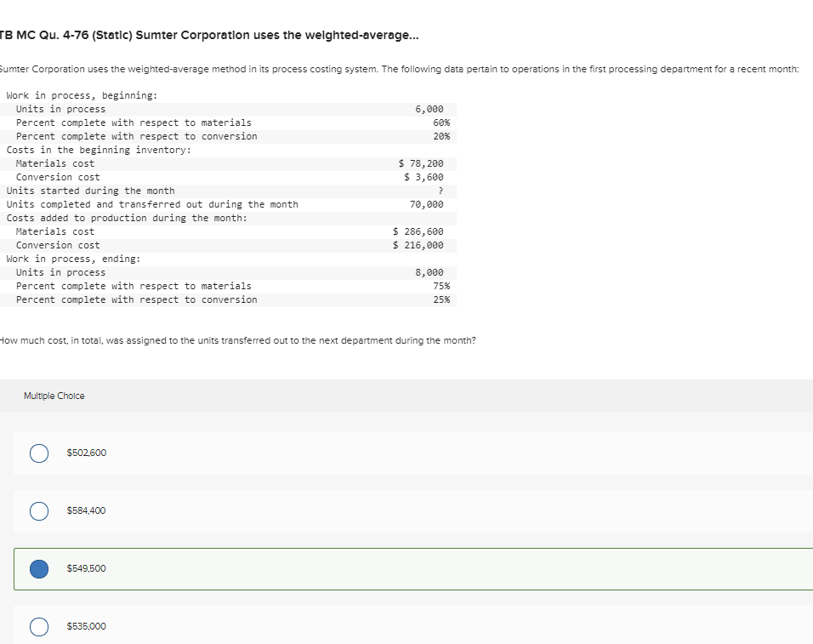Image resolution: width=813 pixels, height=644 pixels.
Task: Select the $502,600 radio button
Action: [39, 453]
